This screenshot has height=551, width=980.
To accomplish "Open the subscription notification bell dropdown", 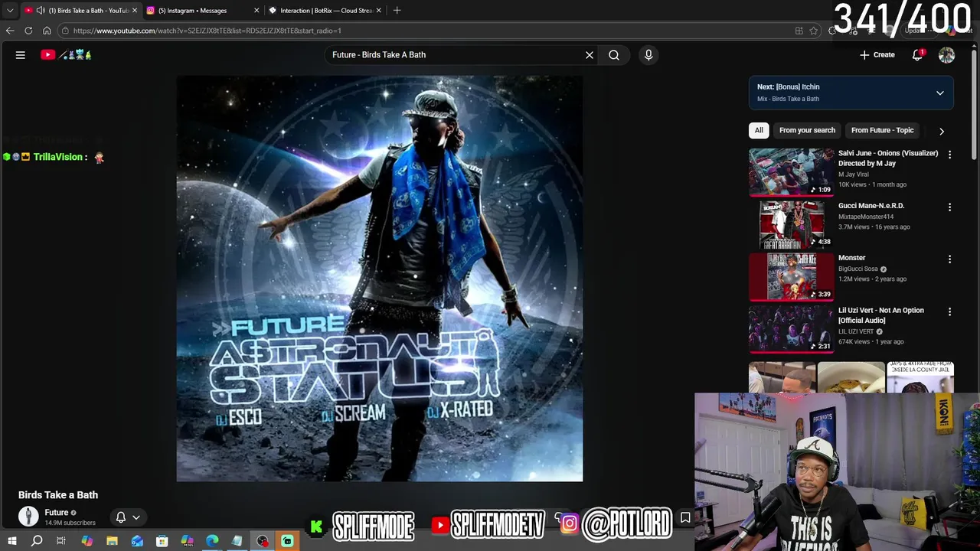I will [x=128, y=517].
